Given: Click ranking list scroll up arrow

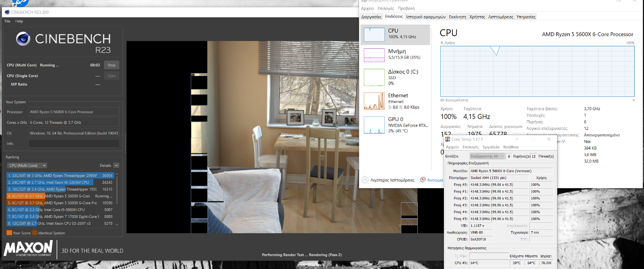Looking at the screenshot, I should pyautogui.click(x=117, y=174).
